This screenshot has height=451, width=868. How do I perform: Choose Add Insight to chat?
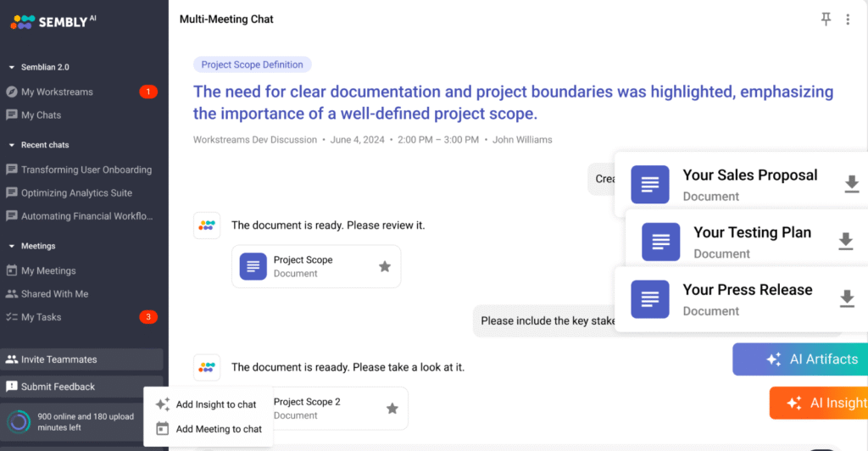209,404
